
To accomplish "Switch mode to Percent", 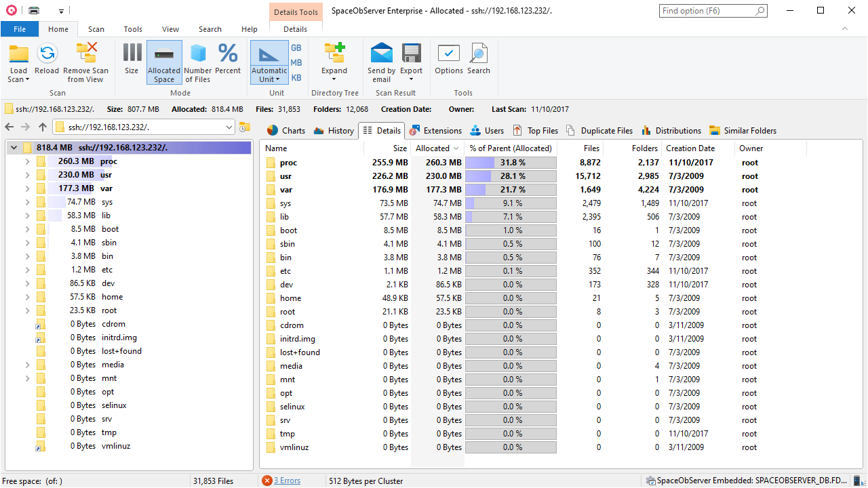I will pyautogui.click(x=228, y=59).
